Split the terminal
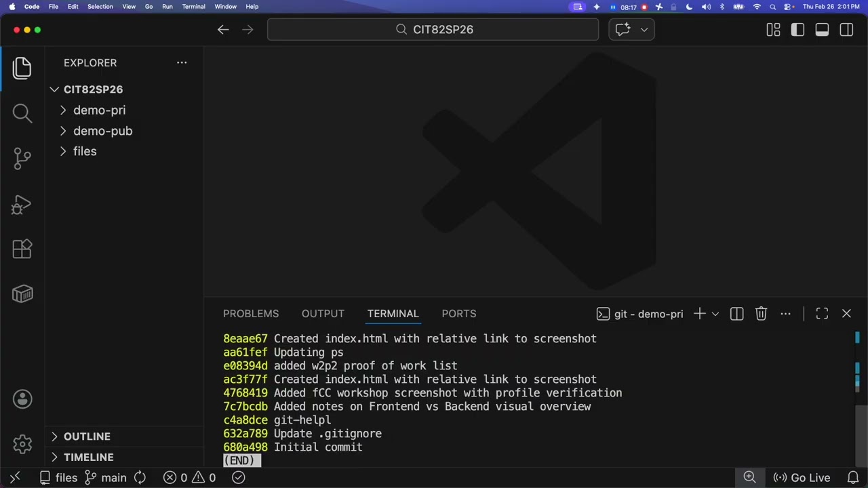 click(736, 314)
